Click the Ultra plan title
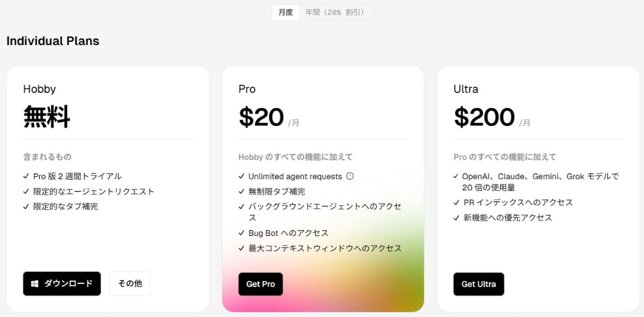Image resolution: width=644 pixels, height=317 pixels. point(466,89)
